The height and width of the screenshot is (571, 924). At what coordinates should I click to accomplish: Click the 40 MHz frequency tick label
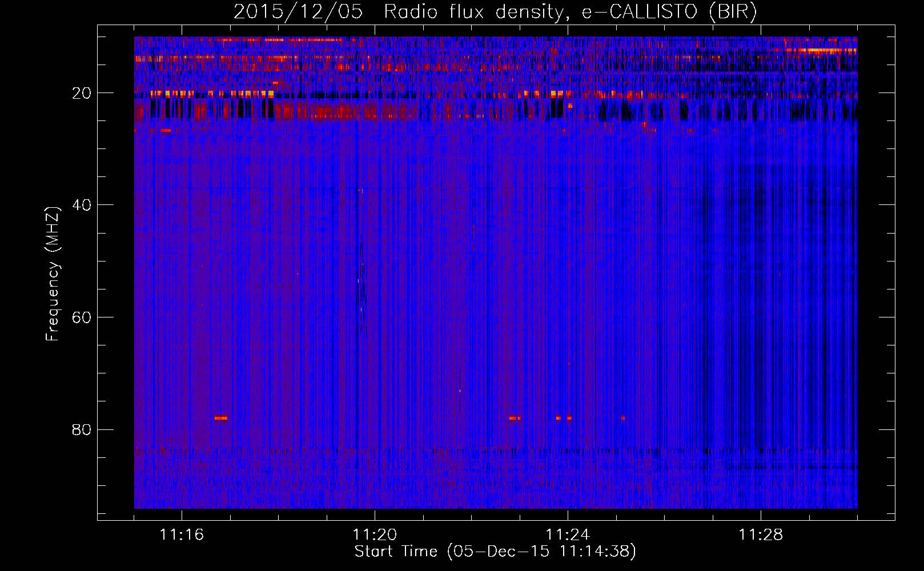(x=82, y=205)
